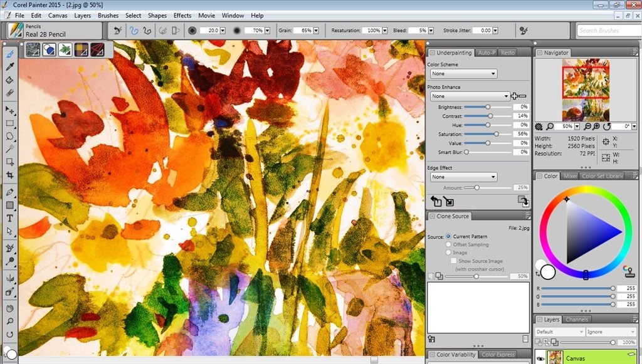Screen dimensions: 642x364
Task: Click the Zoom In icon in the Navigator
Action: pos(596,126)
